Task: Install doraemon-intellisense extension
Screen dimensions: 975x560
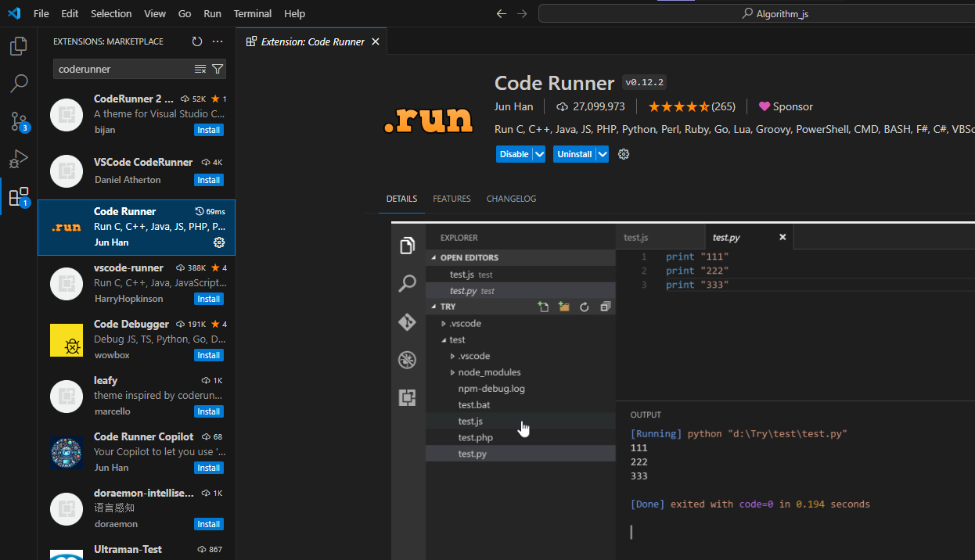Action: pyautogui.click(x=209, y=524)
